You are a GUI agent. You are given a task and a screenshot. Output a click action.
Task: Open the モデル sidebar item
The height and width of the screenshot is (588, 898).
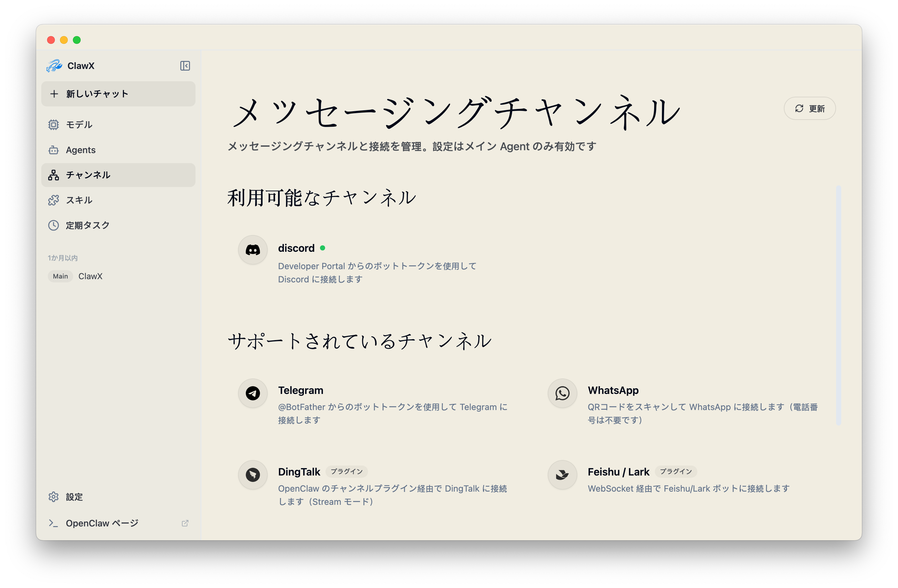click(x=79, y=125)
